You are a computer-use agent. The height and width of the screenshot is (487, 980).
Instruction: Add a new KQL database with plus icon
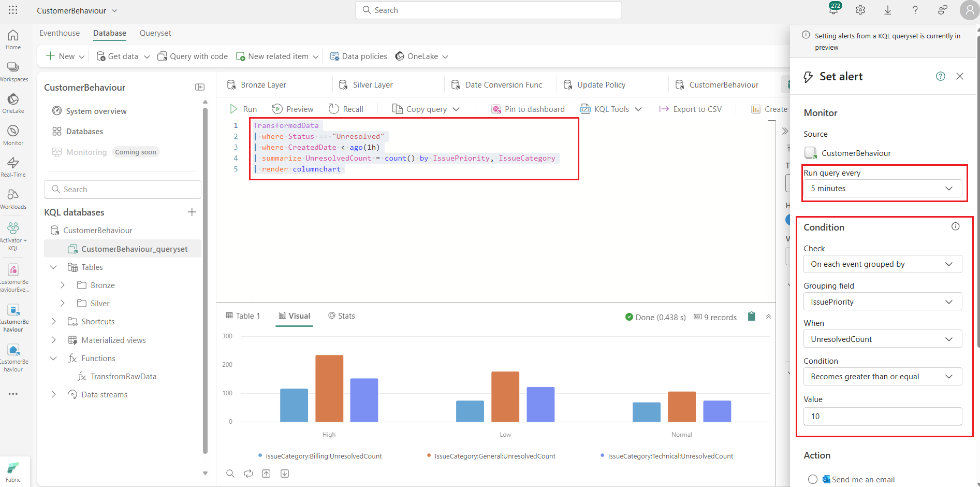[192, 212]
